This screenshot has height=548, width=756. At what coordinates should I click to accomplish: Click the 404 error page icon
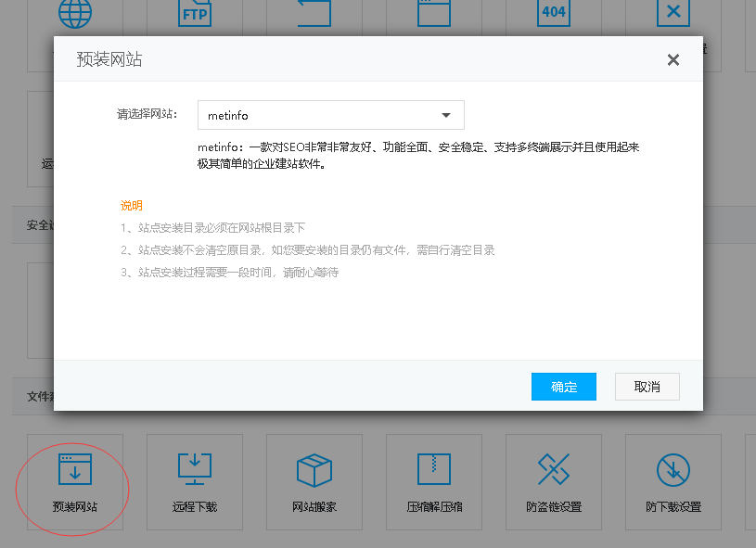[554, 14]
